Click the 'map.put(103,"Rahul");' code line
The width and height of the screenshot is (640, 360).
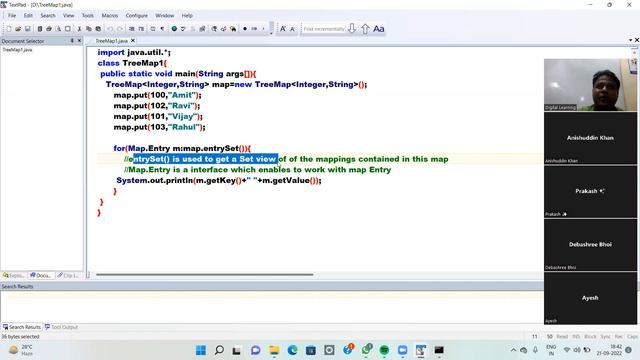(159, 127)
